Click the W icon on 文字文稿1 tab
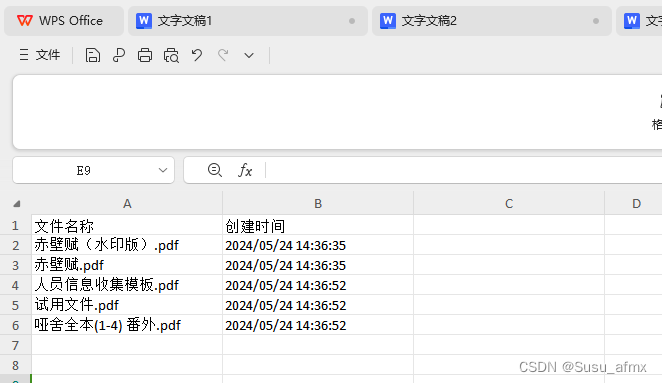Screen dimensions: 662x383 click(x=144, y=21)
